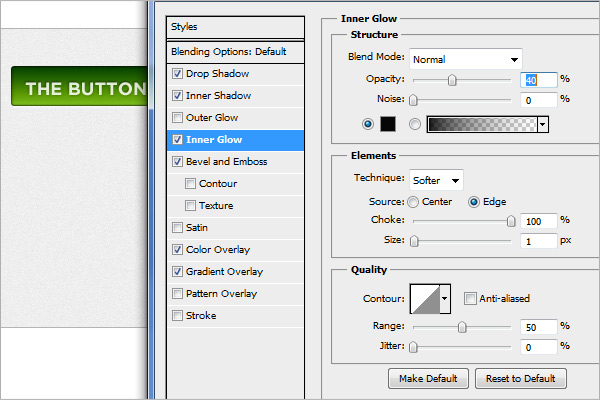Choose Edge as glow source
This screenshot has height=400, width=600.
474,202
